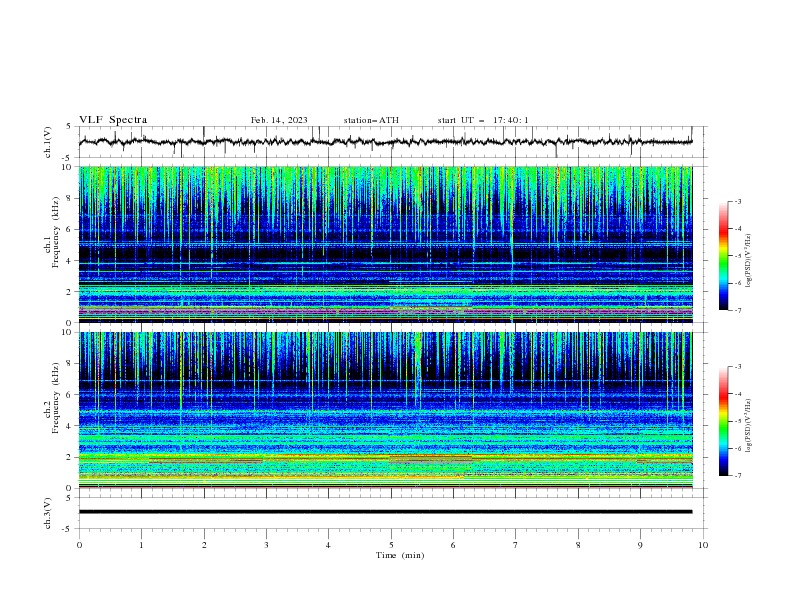792x612 pixels.
Task: Click the "-4" tick on ch.2 colorbar
Action: 737,394
